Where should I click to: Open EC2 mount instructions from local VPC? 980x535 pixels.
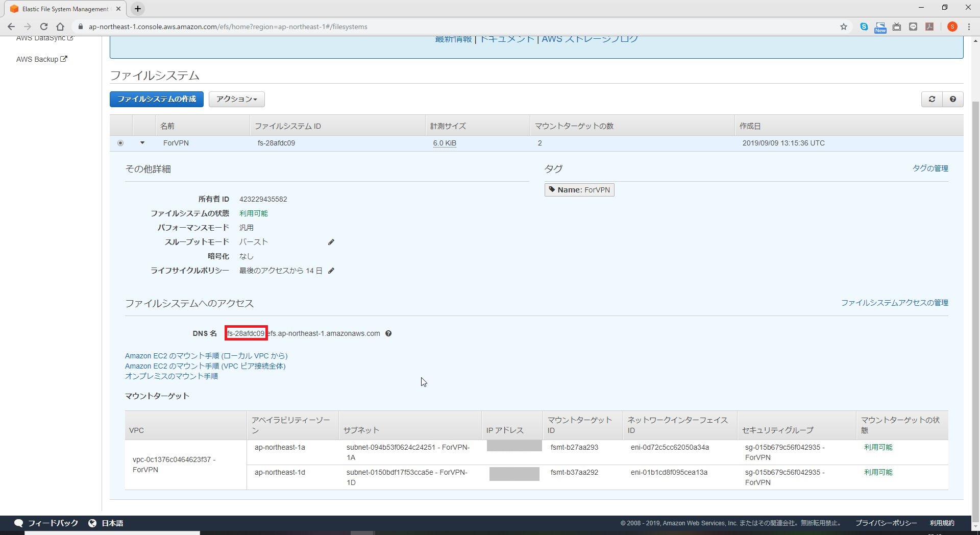[206, 356]
